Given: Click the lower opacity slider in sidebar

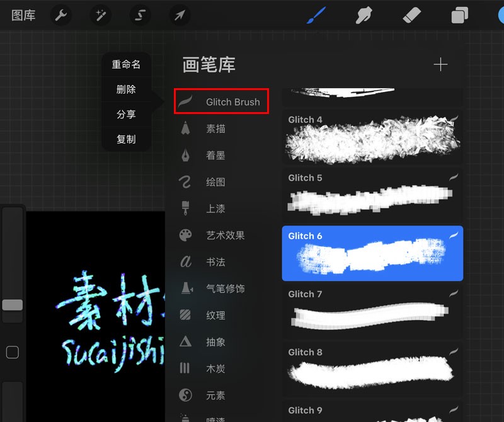Looking at the screenshot, I should coord(12,402).
